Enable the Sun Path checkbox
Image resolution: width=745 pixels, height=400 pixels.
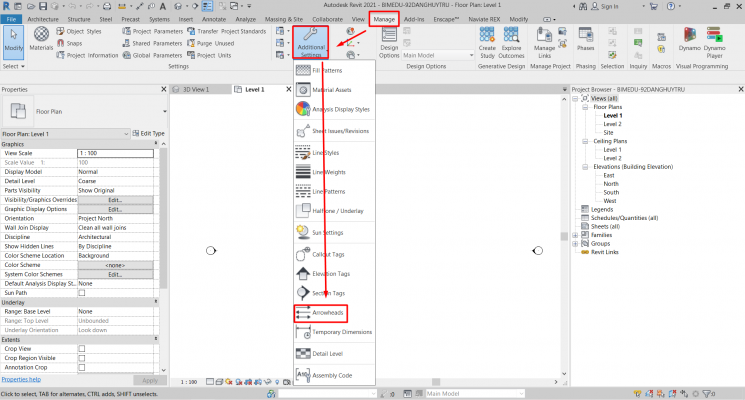tap(82, 293)
